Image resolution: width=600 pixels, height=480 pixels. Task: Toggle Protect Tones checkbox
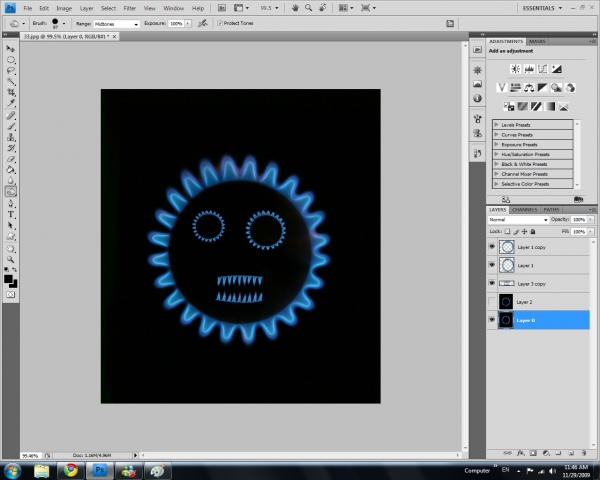220,23
